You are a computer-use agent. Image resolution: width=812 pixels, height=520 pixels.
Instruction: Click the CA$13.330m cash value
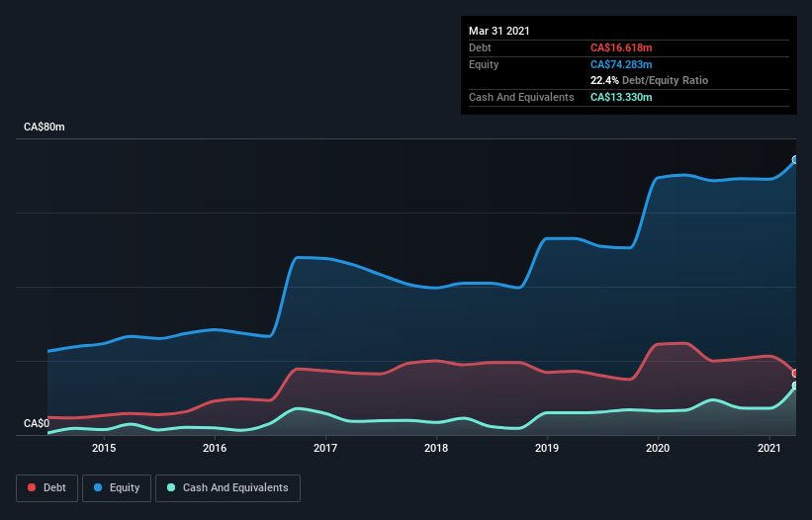coord(621,97)
